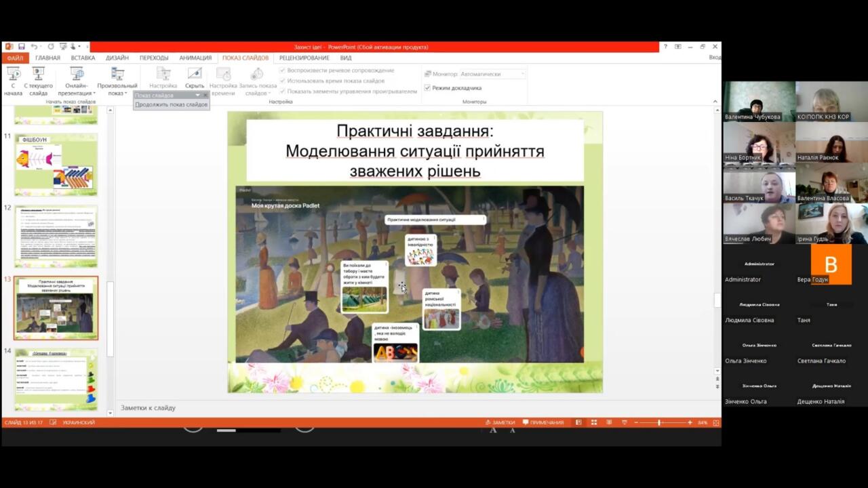868x488 pixels.
Task: Click Padlet card Ви поїхали до табору
Action: (364, 287)
